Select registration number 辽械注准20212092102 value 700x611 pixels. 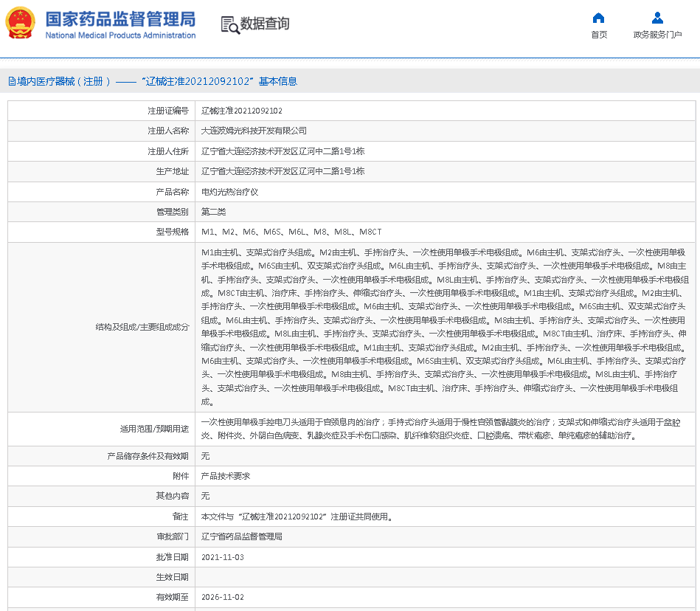click(x=241, y=111)
